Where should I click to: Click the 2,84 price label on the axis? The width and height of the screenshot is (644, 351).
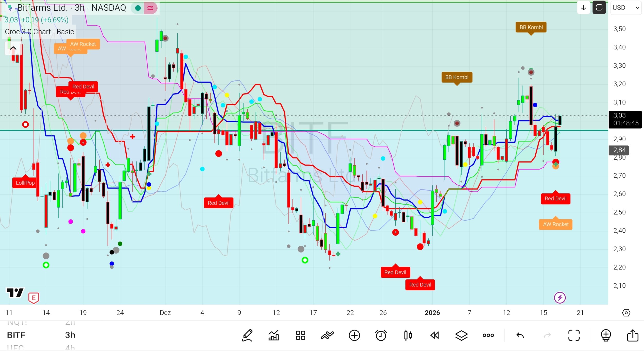(x=619, y=150)
